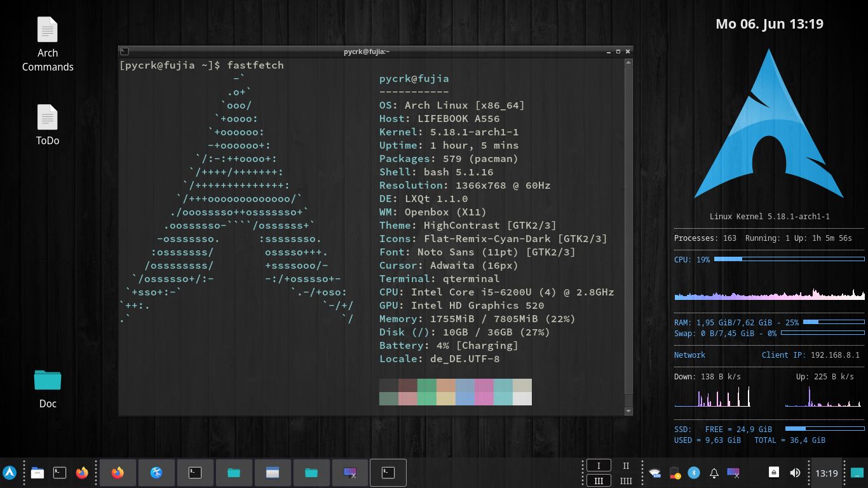Viewport: 868px width, 488px height.
Task: Click the show desktop button
Action: point(858,473)
